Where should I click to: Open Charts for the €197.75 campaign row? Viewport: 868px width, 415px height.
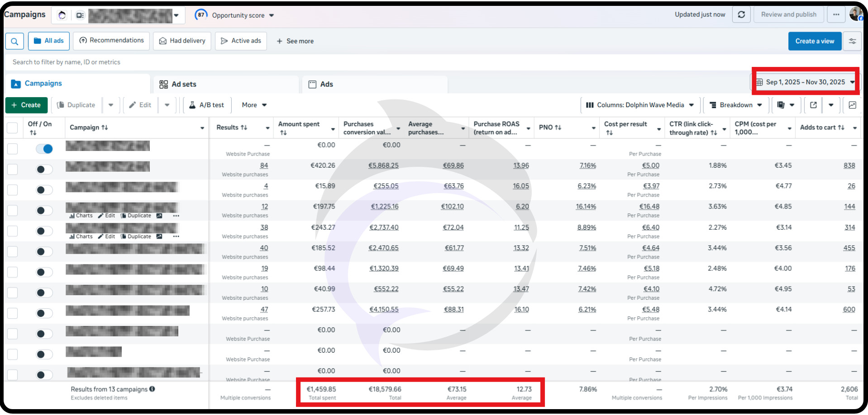point(81,216)
